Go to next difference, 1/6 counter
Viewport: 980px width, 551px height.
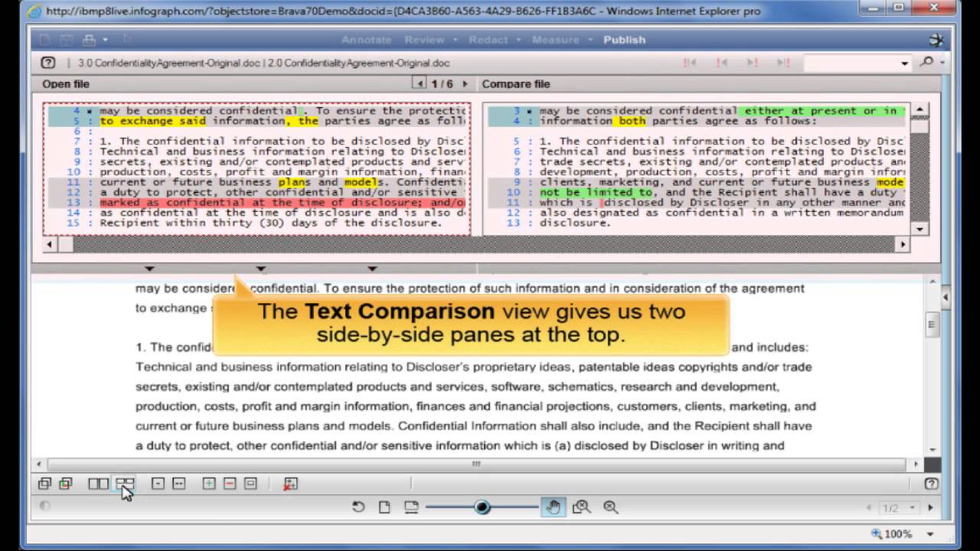click(x=465, y=83)
